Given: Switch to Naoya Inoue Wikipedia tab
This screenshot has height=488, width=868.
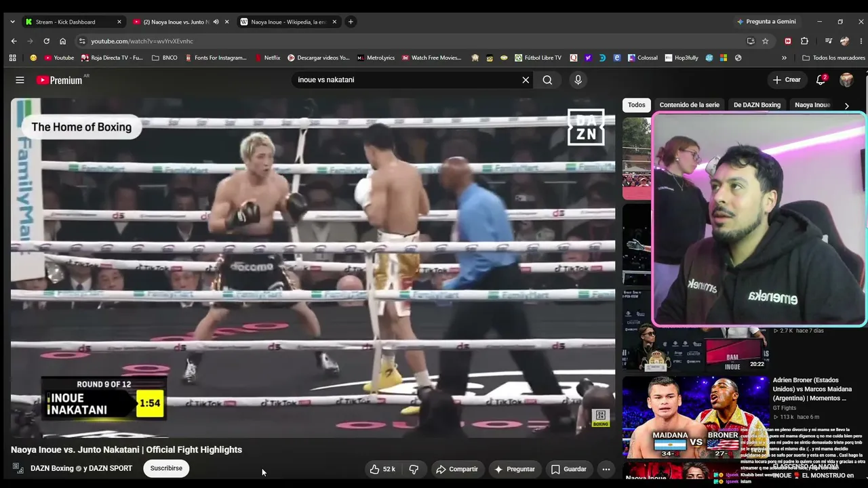Looking at the screenshot, I should (x=288, y=22).
